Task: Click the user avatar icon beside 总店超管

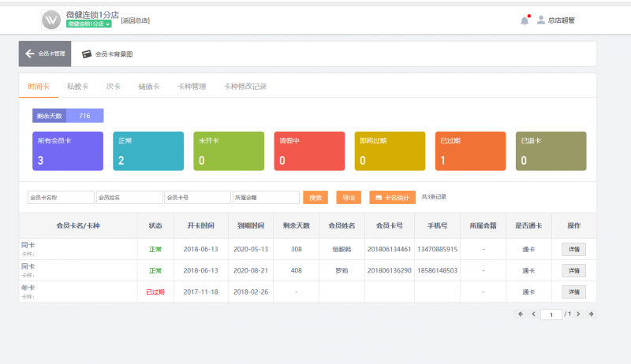Action: pos(541,20)
